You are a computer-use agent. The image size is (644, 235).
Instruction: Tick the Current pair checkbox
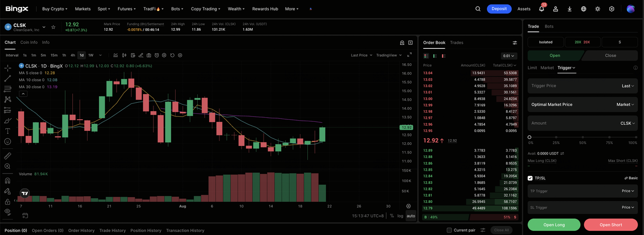(449, 230)
